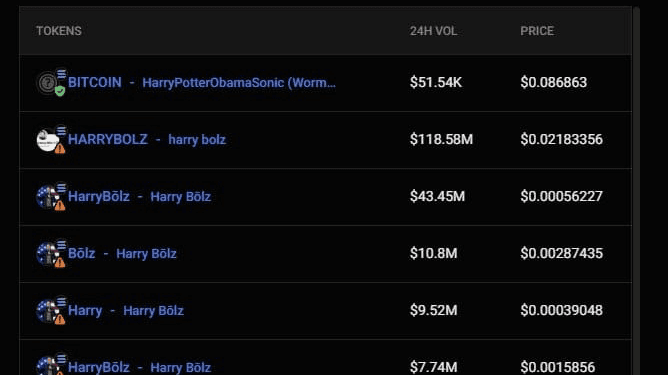Screen dimensions: 668x375
Task: Open the Harry - Harry Bōlz token
Action: click(325, 311)
